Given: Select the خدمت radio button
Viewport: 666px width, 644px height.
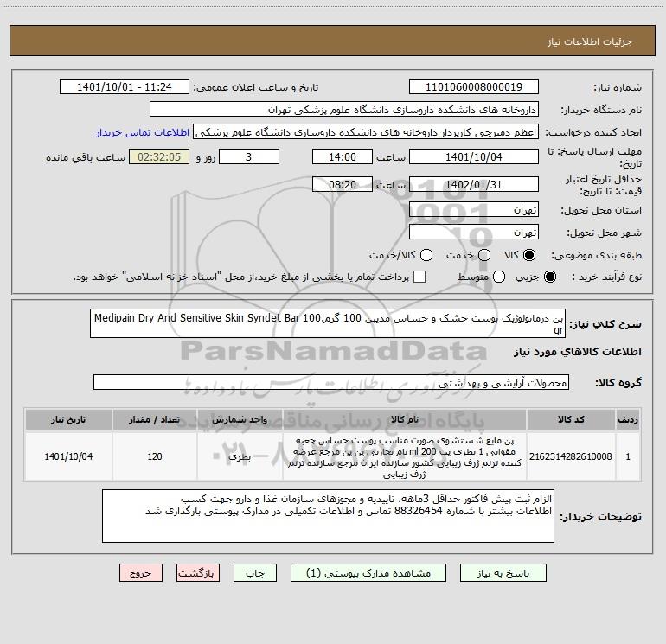Looking at the screenshot, I should [484, 255].
